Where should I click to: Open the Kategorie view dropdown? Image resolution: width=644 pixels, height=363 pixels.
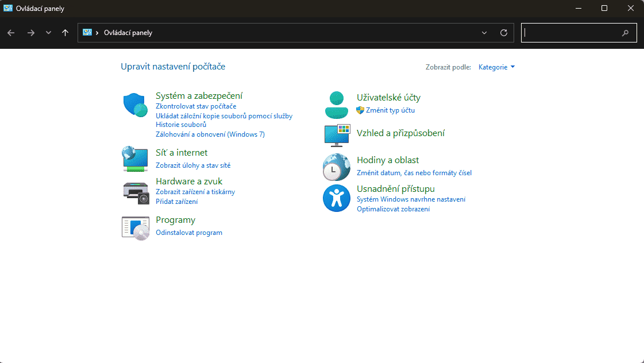[496, 67]
